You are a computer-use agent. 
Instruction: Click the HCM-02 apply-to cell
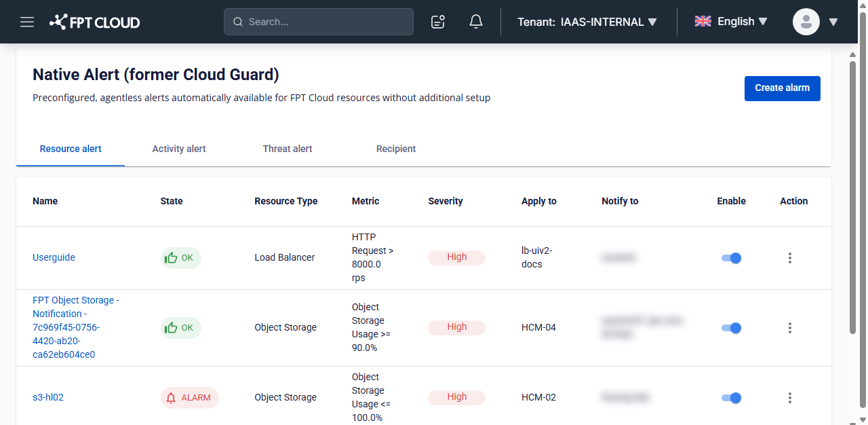click(538, 397)
